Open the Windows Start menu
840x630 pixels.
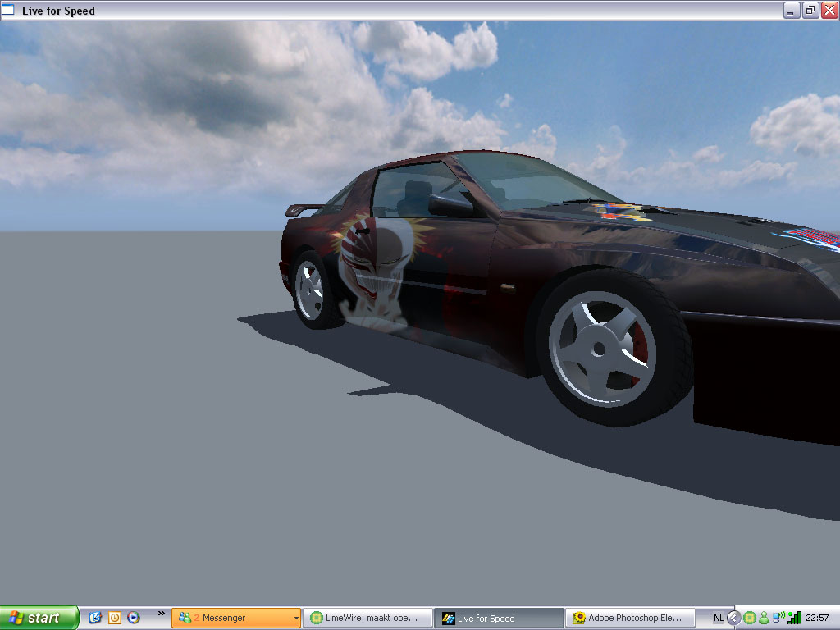tap(39, 618)
